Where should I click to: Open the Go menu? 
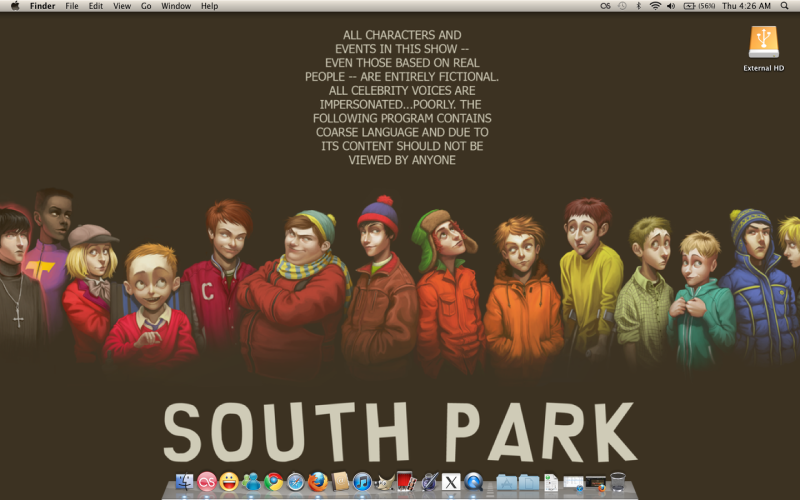click(146, 6)
